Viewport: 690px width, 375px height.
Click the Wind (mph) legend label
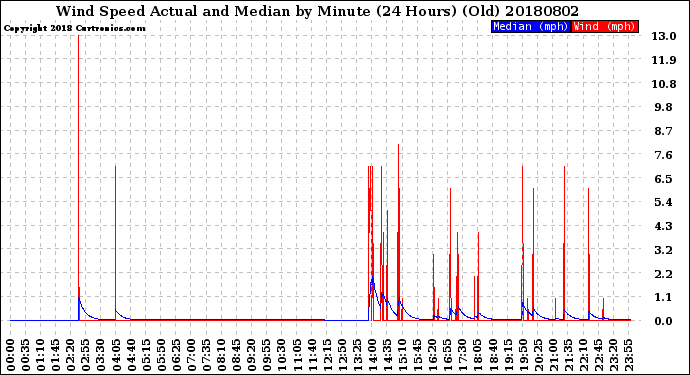604,26
